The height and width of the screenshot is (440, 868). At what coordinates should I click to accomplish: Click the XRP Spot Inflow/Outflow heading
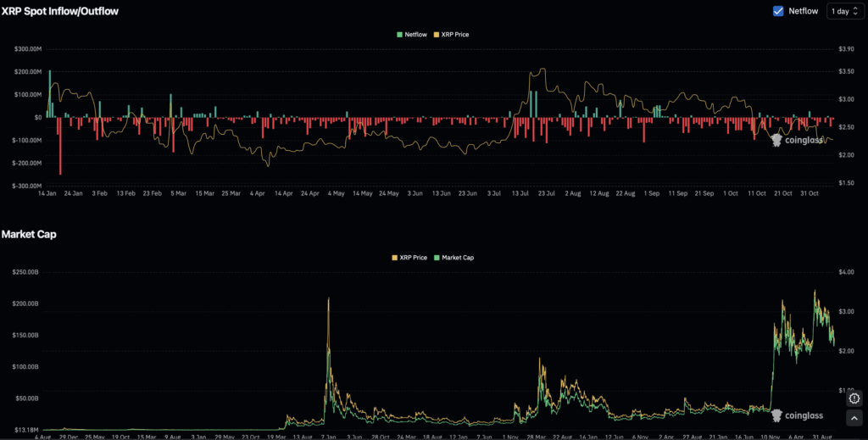(60, 11)
